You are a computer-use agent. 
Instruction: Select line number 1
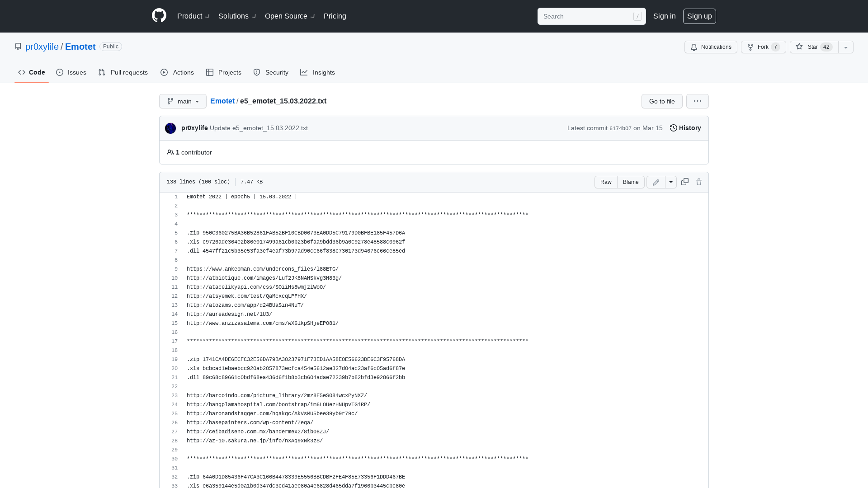point(176,197)
